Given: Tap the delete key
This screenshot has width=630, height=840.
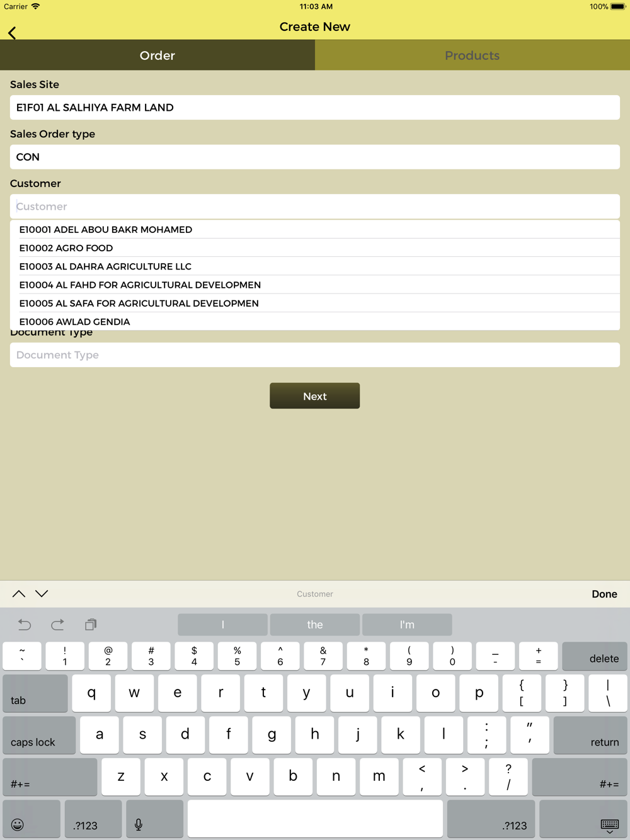Looking at the screenshot, I should coord(595,656).
